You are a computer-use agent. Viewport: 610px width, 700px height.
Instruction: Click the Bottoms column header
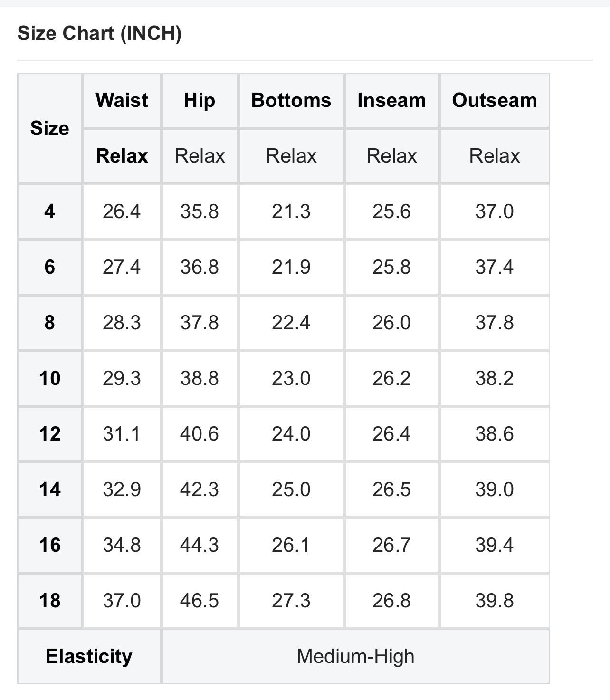click(x=291, y=100)
